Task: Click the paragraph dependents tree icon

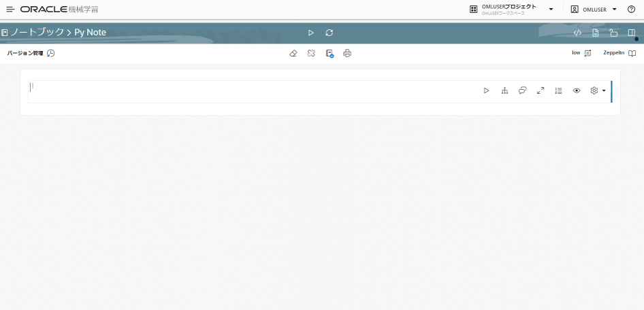Action: click(x=504, y=90)
